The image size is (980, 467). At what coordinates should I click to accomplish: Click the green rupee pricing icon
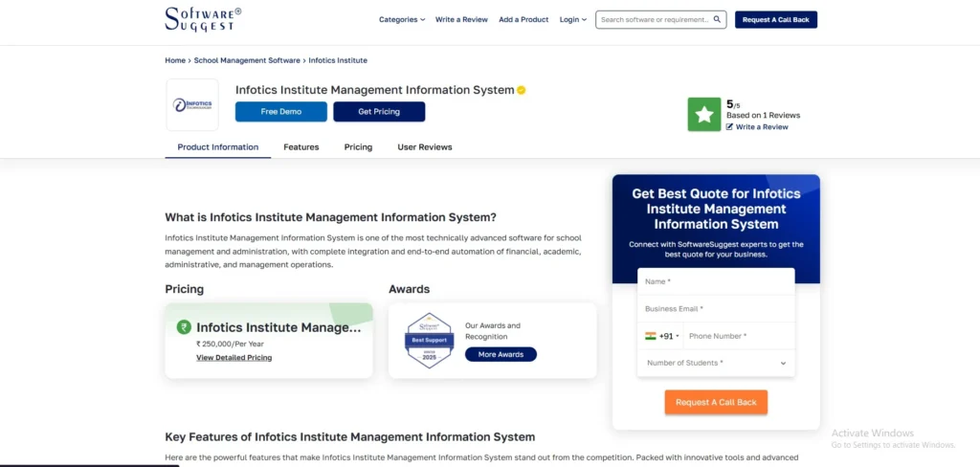[x=184, y=327]
